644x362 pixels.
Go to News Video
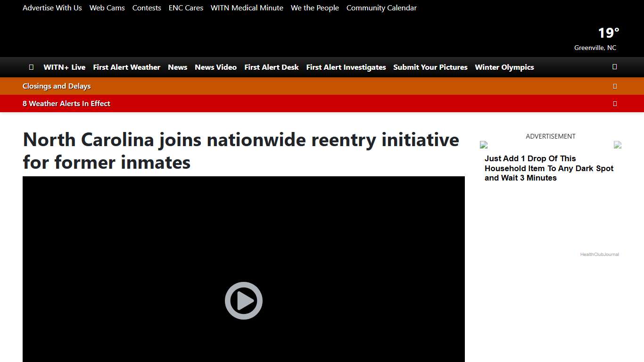pos(215,67)
